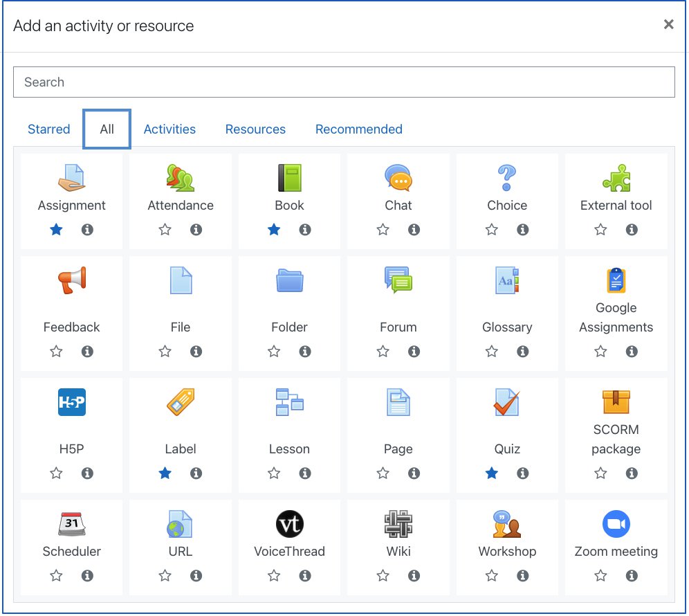Select the Assignment activity icon
This screenshot has width=689, height=616.
tap(72, 178)
